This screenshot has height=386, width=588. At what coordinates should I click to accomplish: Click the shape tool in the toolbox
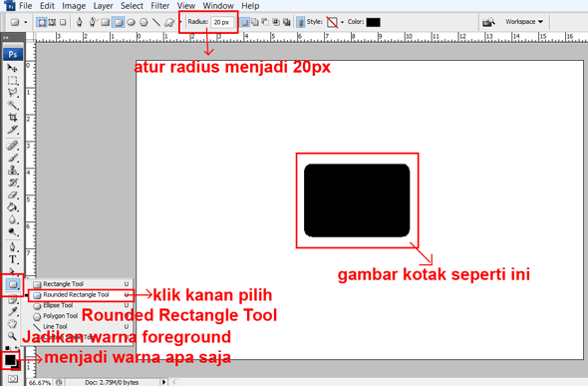pyautogui.click(x=12, y=284)
